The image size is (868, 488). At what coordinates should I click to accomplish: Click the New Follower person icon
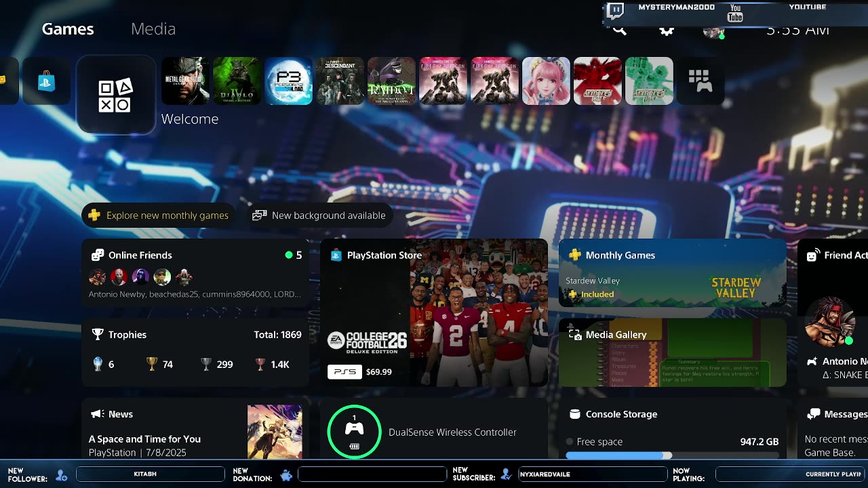point(62,475)
